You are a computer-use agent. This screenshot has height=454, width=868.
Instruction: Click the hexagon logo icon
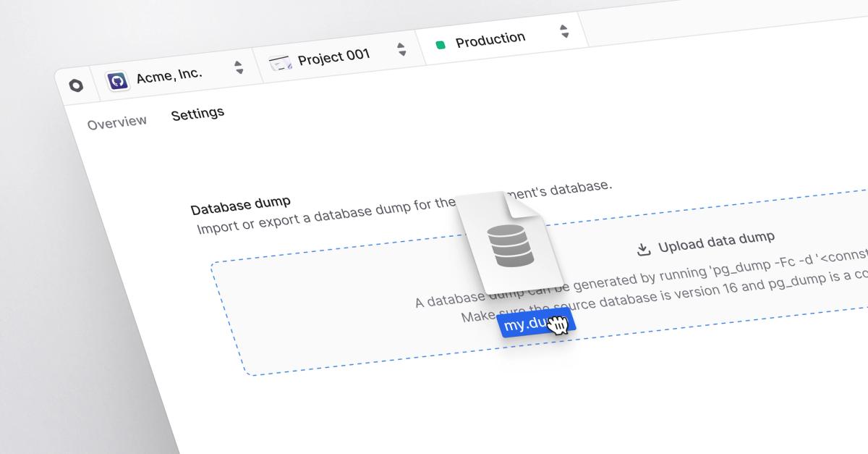tap(76, 85)
